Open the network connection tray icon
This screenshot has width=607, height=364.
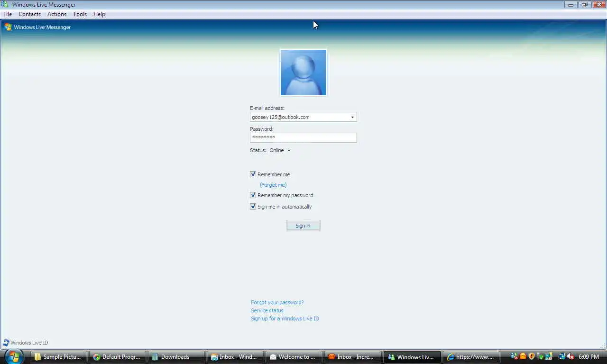[562, 356]
